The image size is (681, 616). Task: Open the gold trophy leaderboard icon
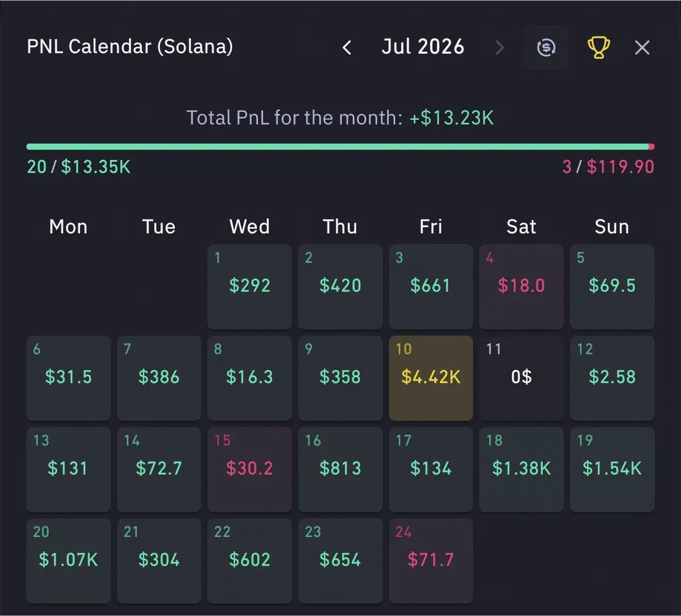[x=599, y=48]
